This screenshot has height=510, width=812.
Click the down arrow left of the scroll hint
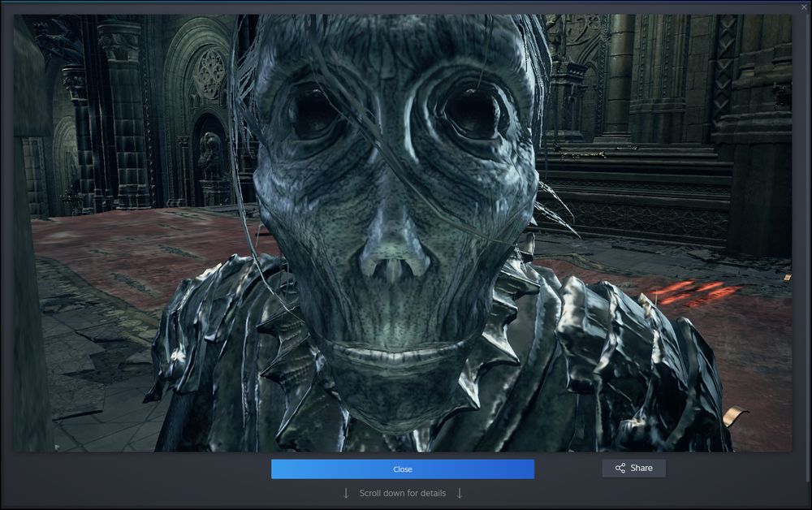[346, 493]
